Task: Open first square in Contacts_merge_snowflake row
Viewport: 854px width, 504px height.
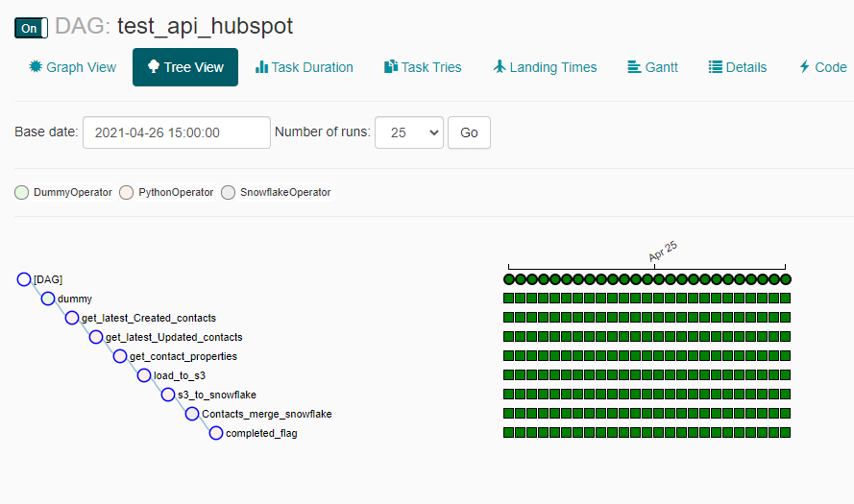Action: 509,414
